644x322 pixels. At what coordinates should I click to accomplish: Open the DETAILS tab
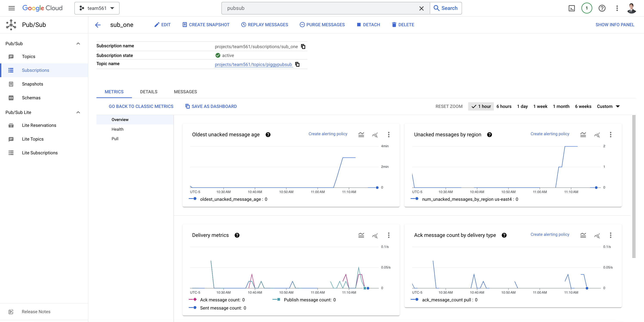(149, 92)
